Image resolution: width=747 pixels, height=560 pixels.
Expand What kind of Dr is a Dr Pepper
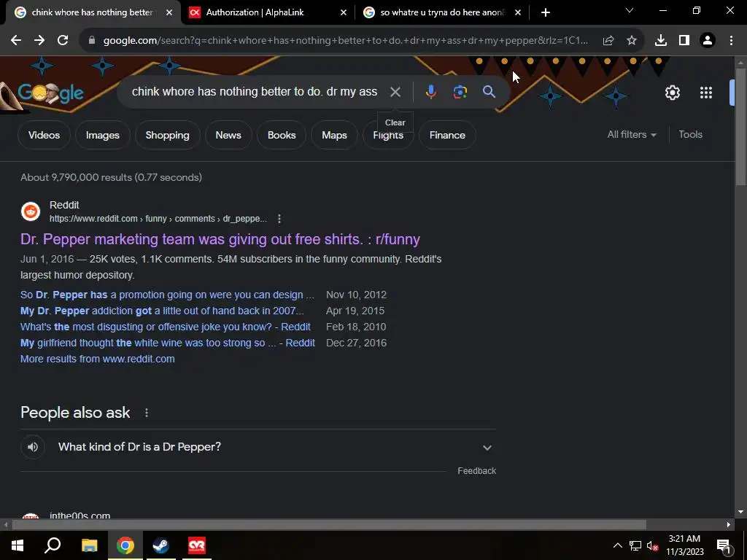(x=258, y=447)
